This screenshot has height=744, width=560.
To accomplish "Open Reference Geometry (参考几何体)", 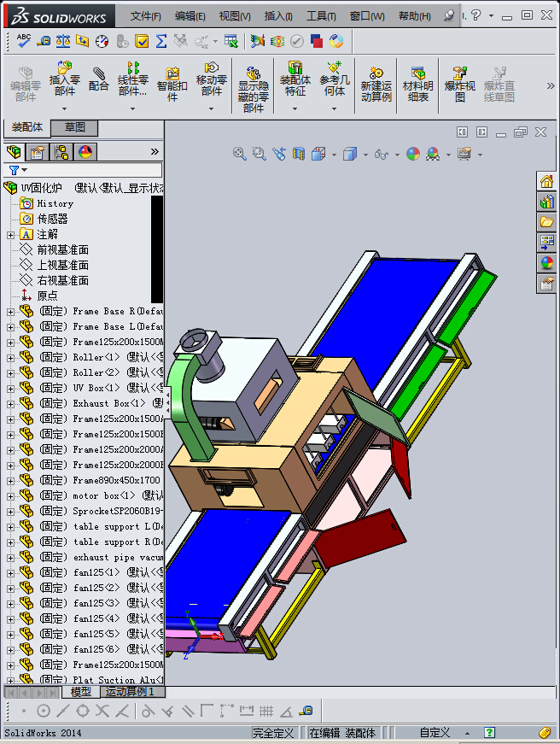I will [x=335, y=79].
